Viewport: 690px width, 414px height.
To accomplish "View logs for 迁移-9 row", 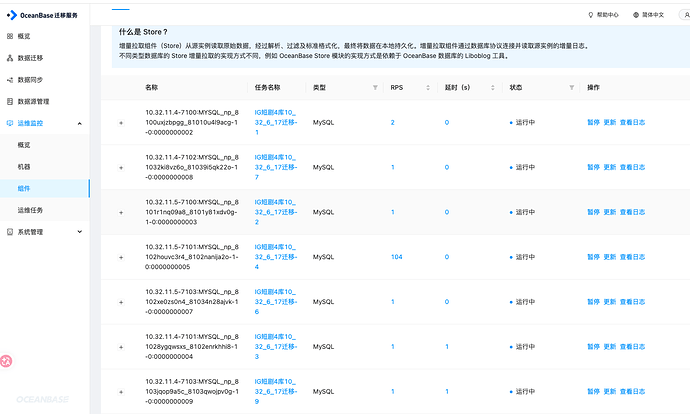I will tap(632, 392).
